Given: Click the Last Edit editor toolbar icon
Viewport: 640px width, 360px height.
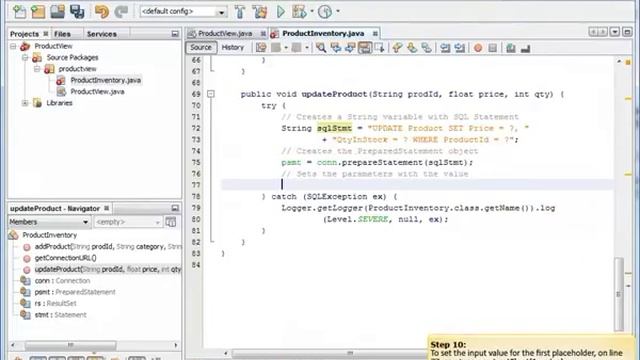Looking at the screenshot, I should point(261,48).
